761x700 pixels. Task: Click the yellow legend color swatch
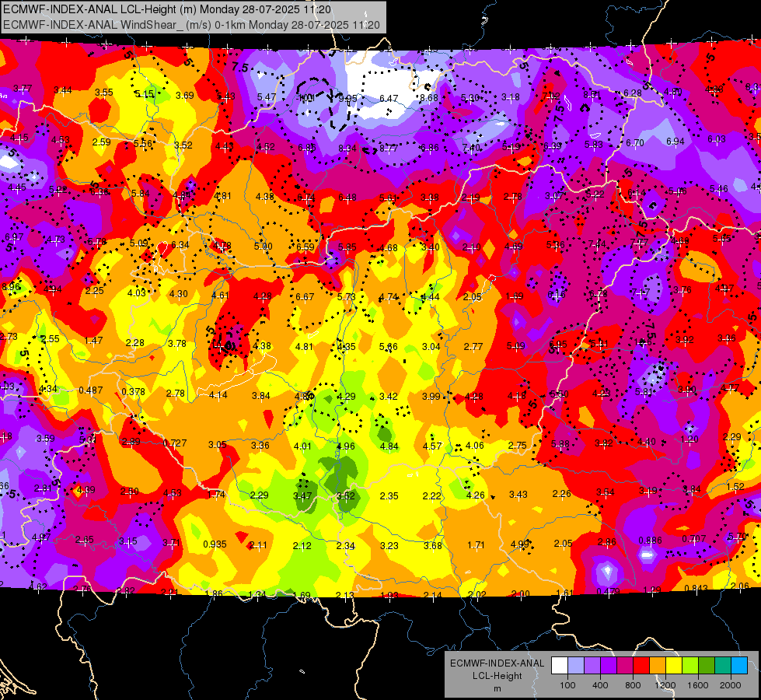tap(674, 665)
